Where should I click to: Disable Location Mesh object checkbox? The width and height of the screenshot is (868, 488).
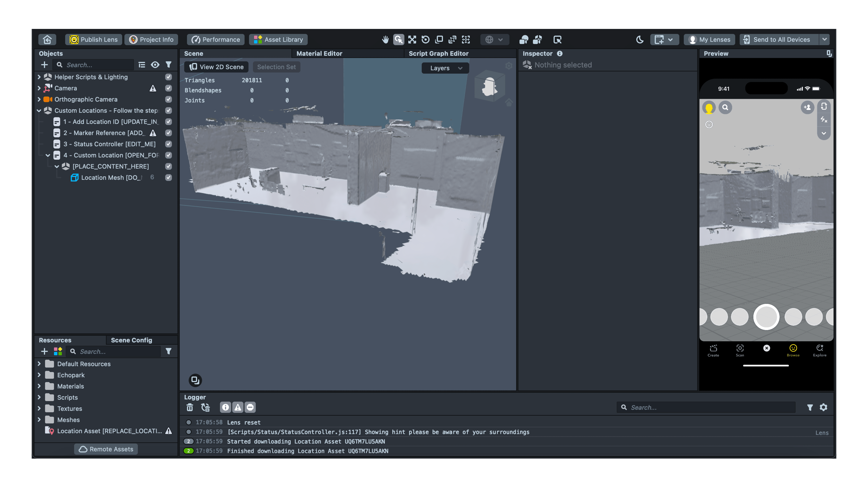click(x=169, y=177)
